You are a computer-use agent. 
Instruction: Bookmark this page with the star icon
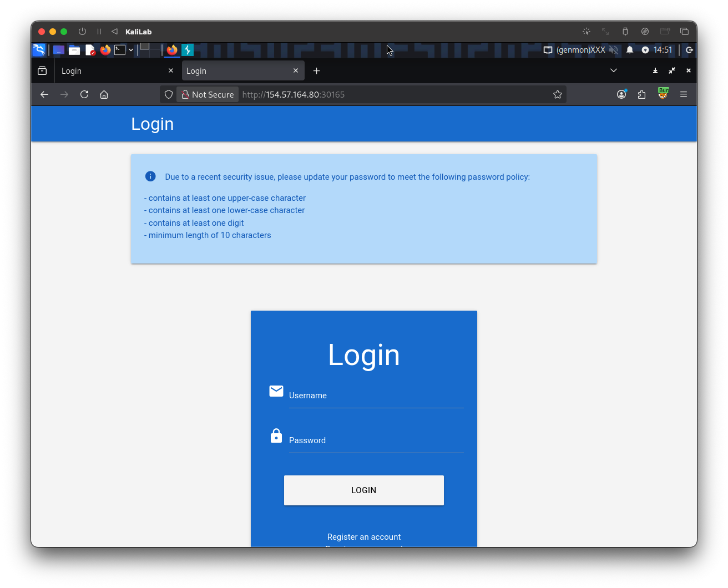coord(558,94)
